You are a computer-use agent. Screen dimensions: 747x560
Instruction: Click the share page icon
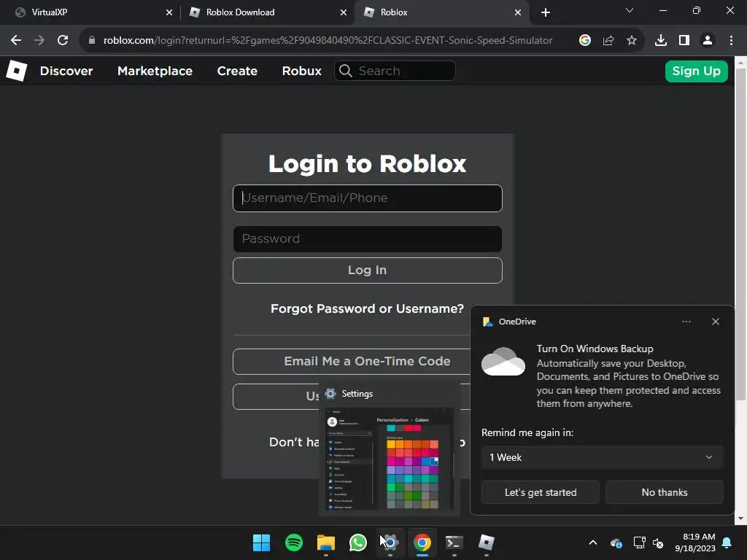point(608,41)
